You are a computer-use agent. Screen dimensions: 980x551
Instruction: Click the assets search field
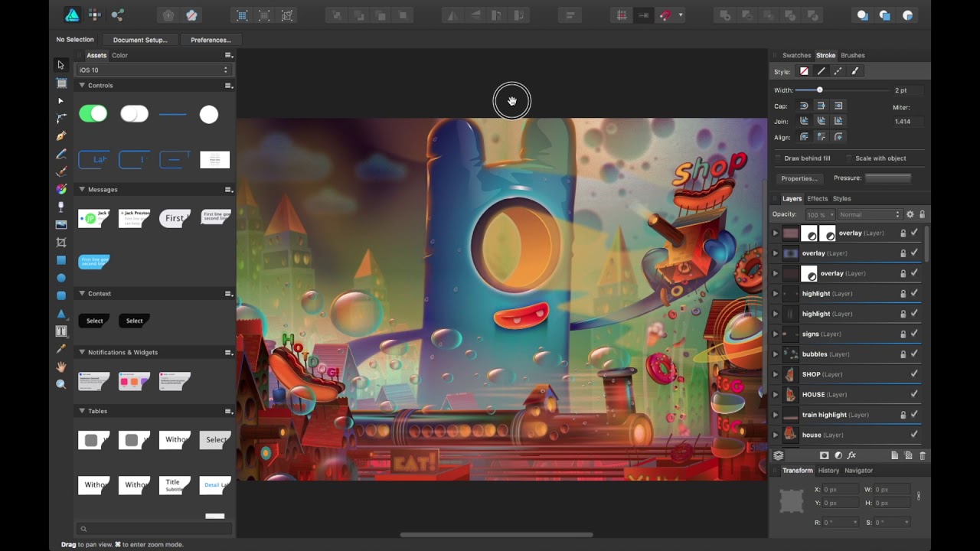[x=153, y=528]
